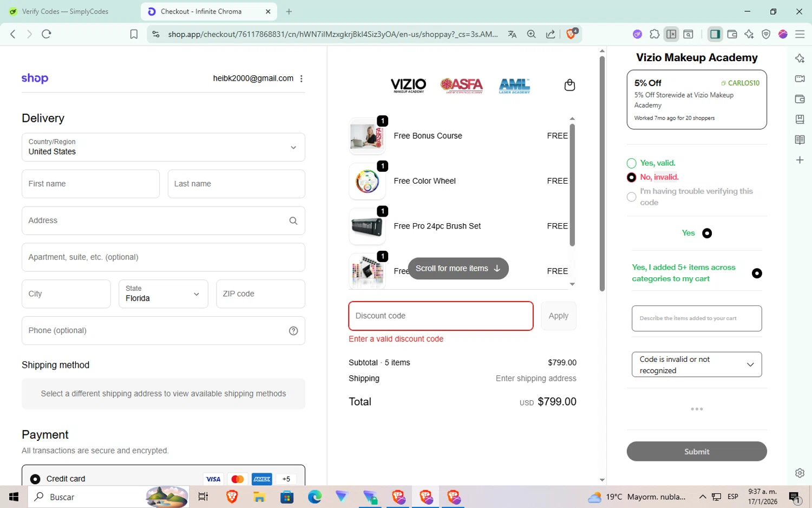Click the First name field
812x508 pixels.
(90, 184)
